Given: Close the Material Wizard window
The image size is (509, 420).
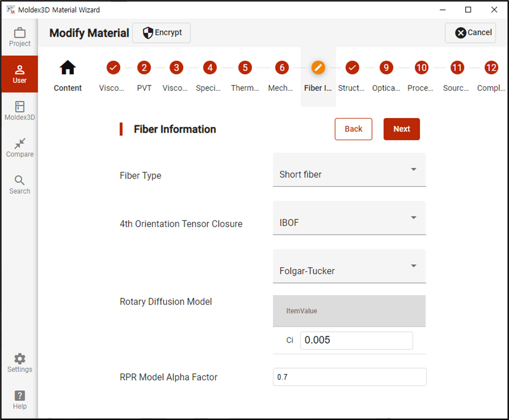Looking at the screenshot, I should [494, 10].
